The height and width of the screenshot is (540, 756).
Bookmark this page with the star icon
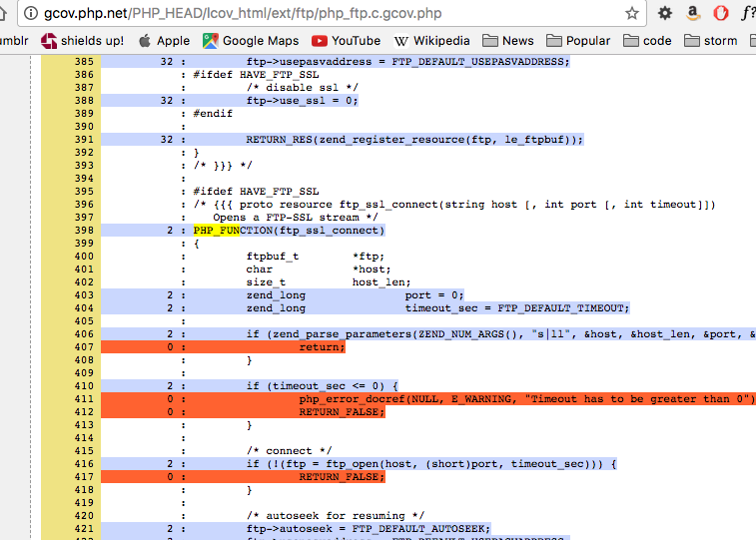pyautogui.click(x=631, y=13)
